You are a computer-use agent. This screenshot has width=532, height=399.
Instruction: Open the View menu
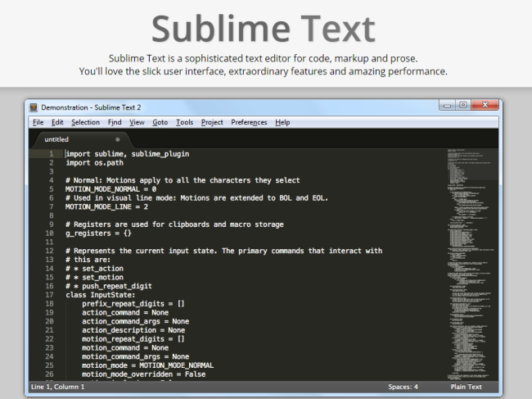click(x=137, y=122)
